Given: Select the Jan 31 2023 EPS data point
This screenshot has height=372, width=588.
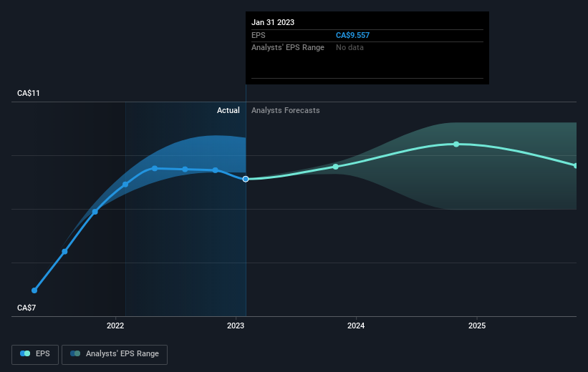Looking at the screenshot, I should 246,179.
